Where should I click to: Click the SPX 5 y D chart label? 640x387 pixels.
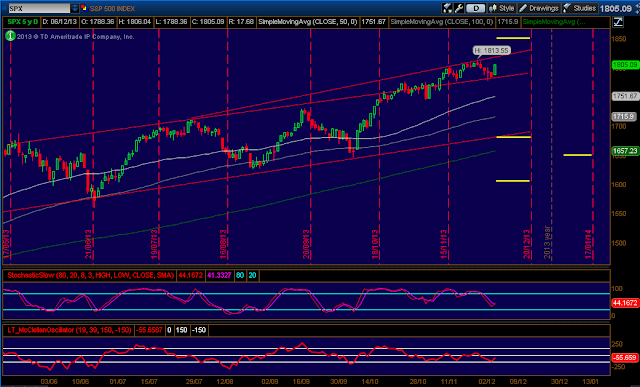(22, 22)
